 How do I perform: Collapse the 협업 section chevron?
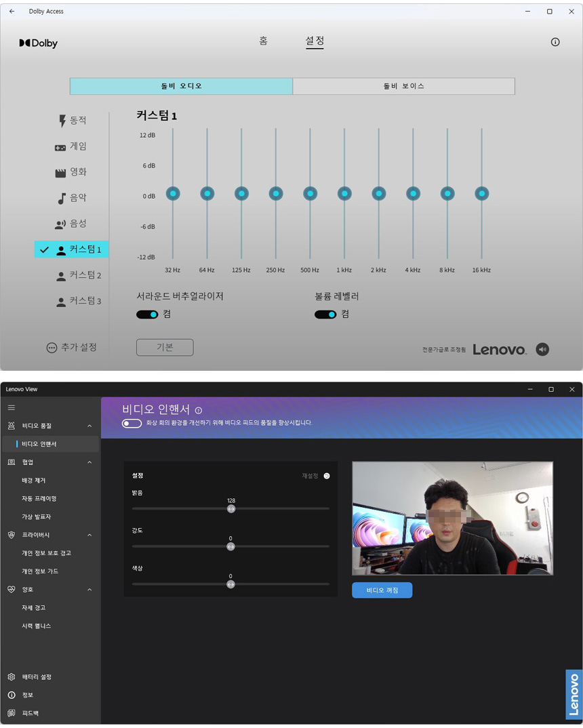89,462
